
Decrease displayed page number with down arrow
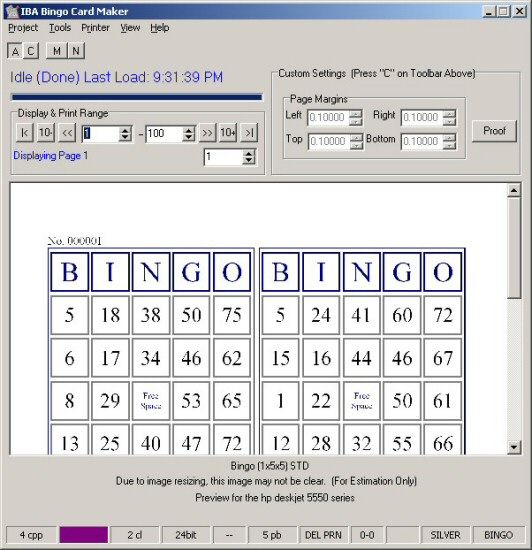click(x=248, y=161)
